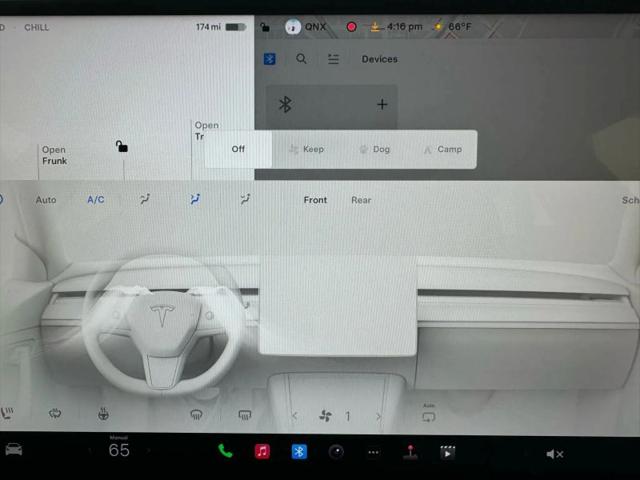
Task: Tap the 65 temperature setting
Action: 119,450
